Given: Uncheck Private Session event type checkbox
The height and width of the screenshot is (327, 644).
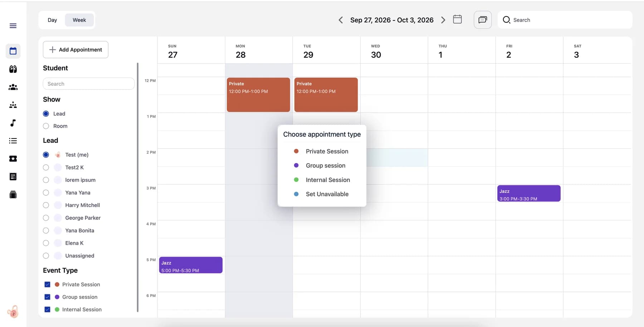Looking at the screenshot, I should pos(47,284).
